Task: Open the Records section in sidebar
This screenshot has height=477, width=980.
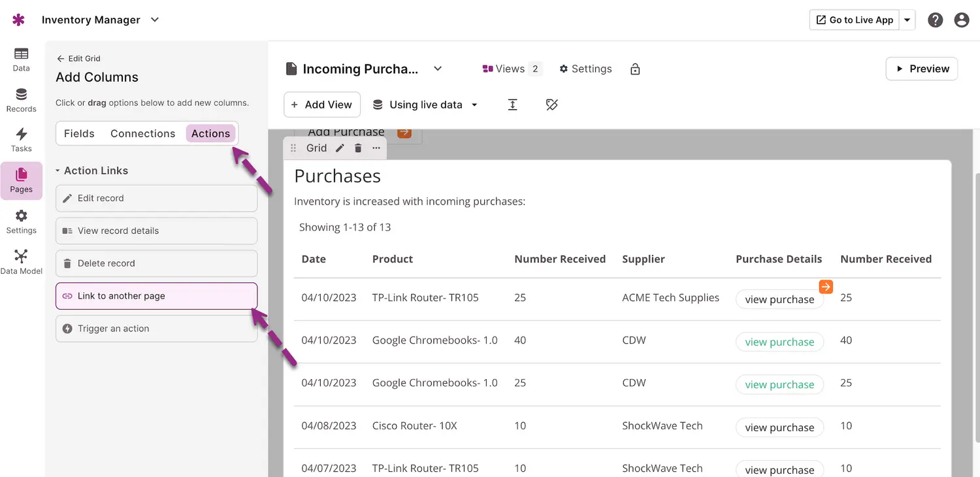Action: click(21, 100)
